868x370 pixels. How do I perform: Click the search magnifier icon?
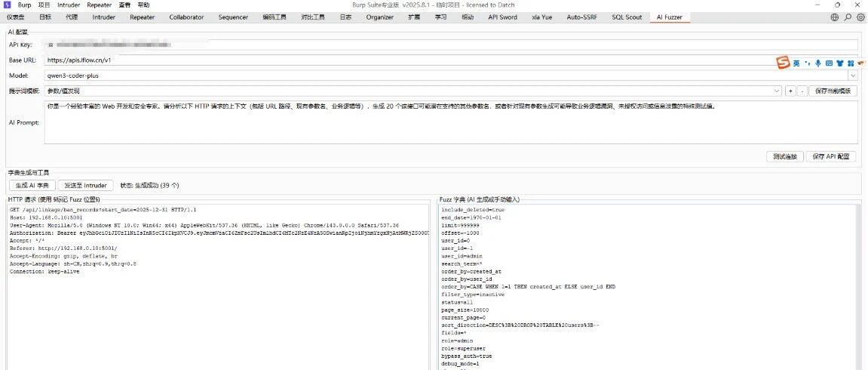[848, 17]
